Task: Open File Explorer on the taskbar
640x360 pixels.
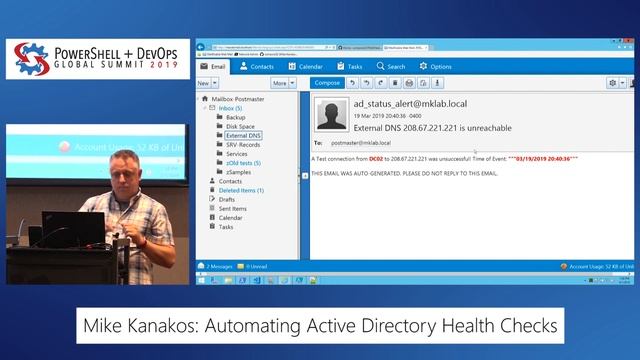Action: pos(228,280)
